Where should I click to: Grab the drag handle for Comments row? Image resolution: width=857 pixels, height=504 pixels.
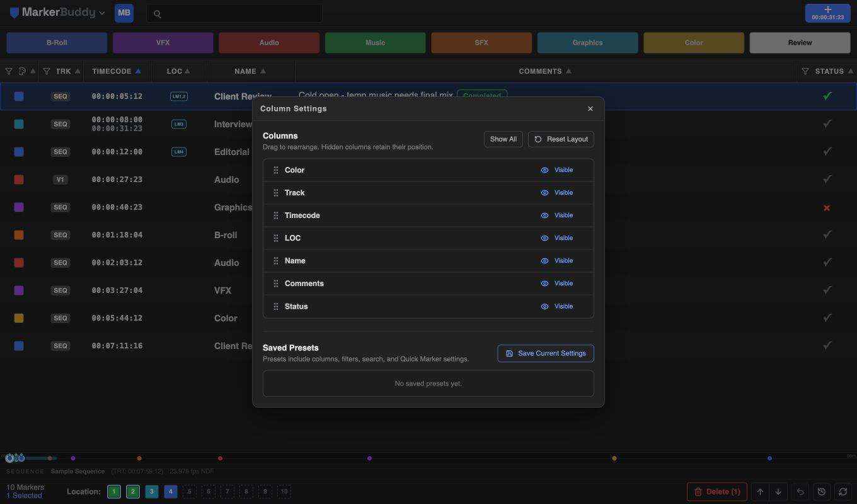point(276,283)
